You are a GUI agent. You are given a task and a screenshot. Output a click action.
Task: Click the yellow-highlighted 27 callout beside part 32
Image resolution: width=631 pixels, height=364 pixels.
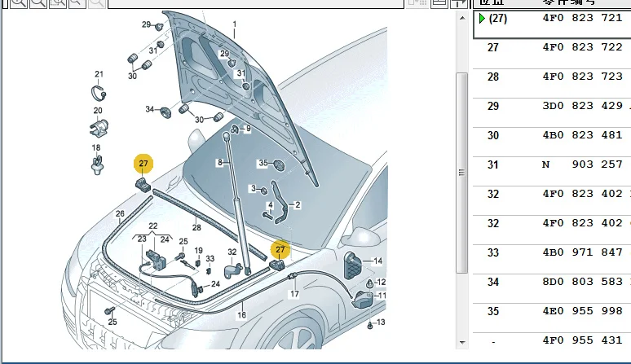(280, 249)
